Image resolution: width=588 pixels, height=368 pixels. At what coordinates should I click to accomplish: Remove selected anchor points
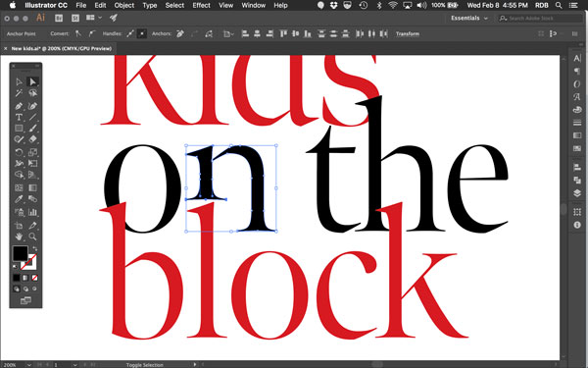click(x=180, y=33)
